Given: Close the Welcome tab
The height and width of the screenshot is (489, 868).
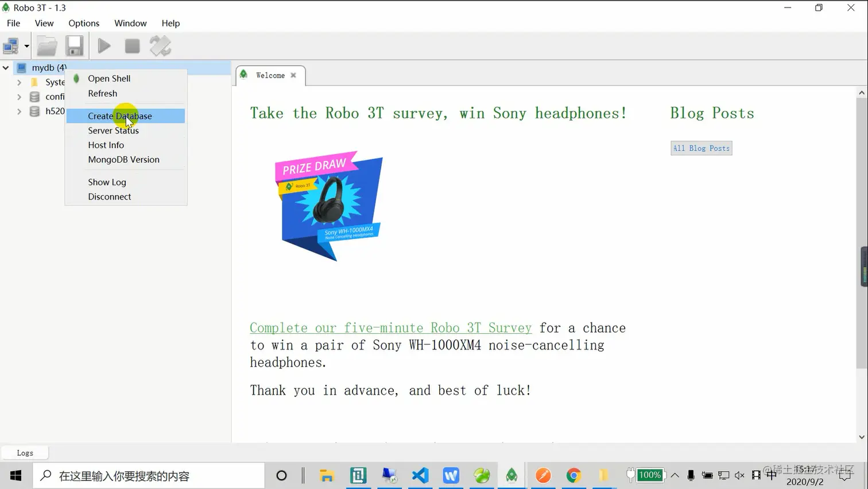Looking at the screenshot, I should (293, 75).
